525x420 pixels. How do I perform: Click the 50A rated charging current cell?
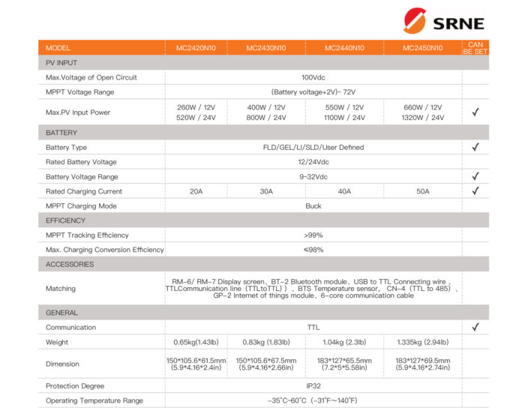422,191
